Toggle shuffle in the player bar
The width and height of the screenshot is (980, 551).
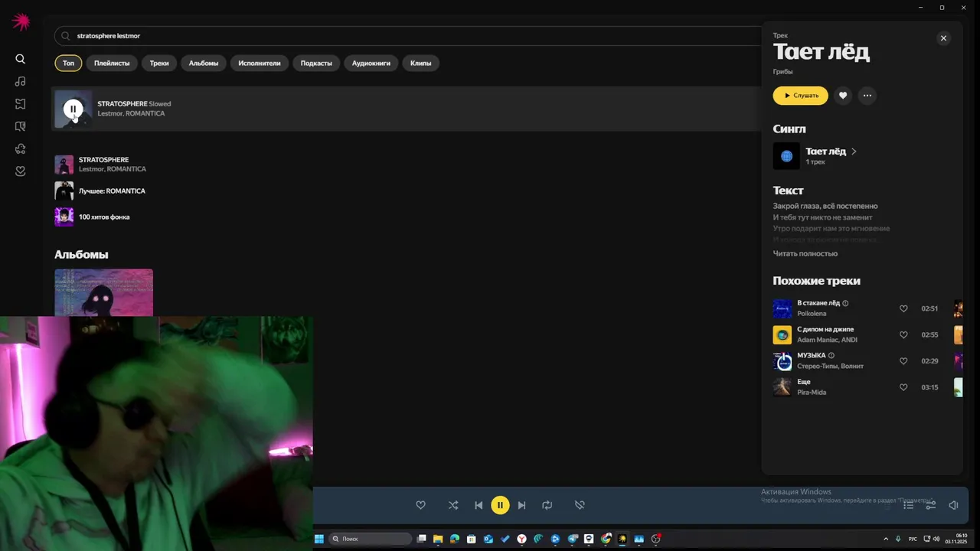coord(453,505)
